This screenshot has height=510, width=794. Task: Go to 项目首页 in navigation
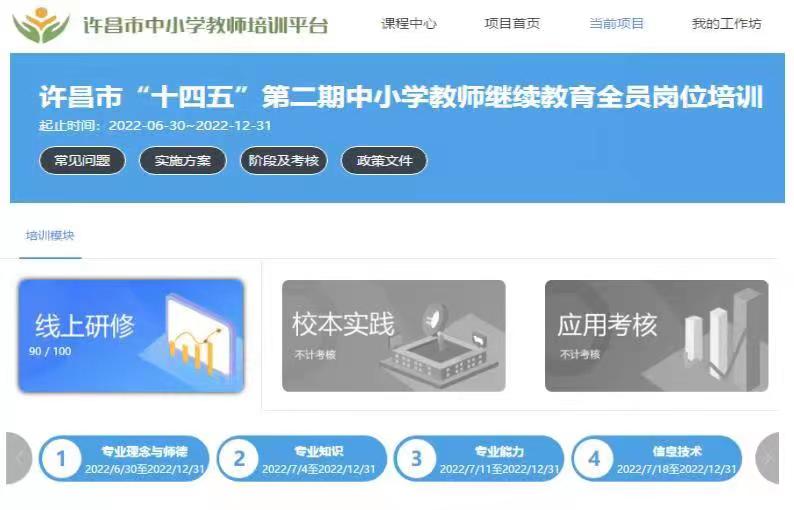(x=512, y=23)
